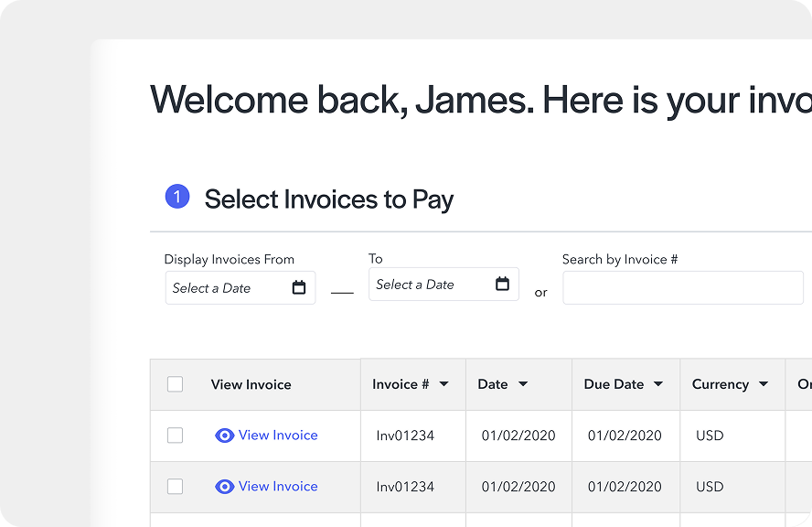The image size is (812, 527).
Task: Click USD in the first row
Action: click(710, 436)
